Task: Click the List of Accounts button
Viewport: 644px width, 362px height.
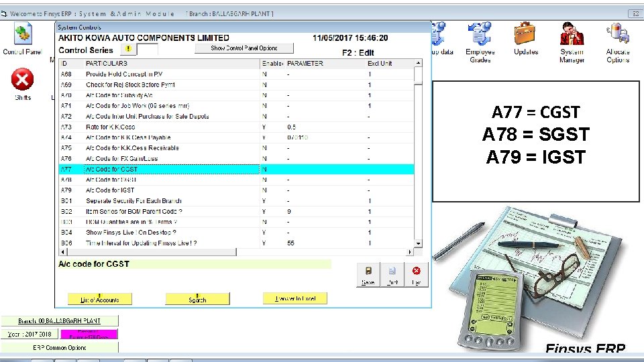Action: point(100,299)
